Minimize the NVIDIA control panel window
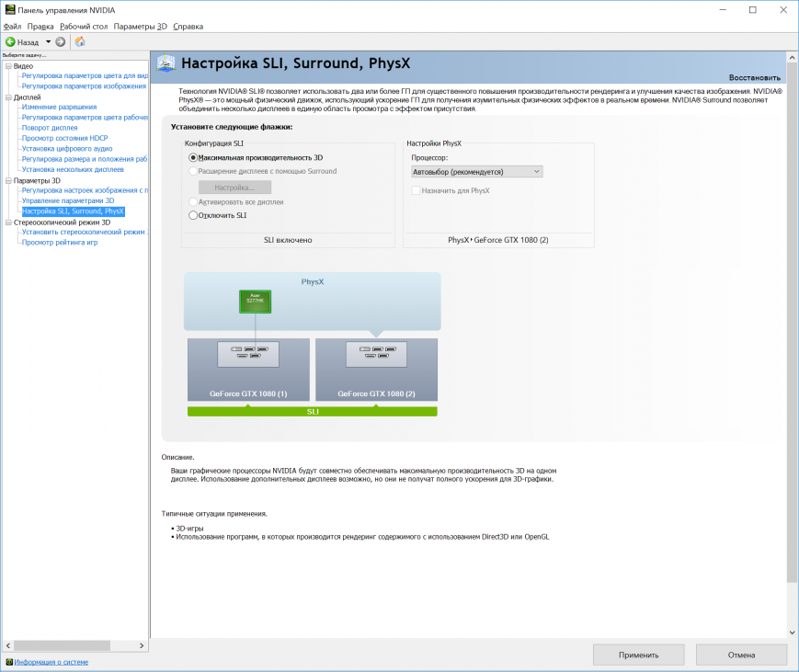Viewport: 799px width, 672px height. click(x=723, y=10)
